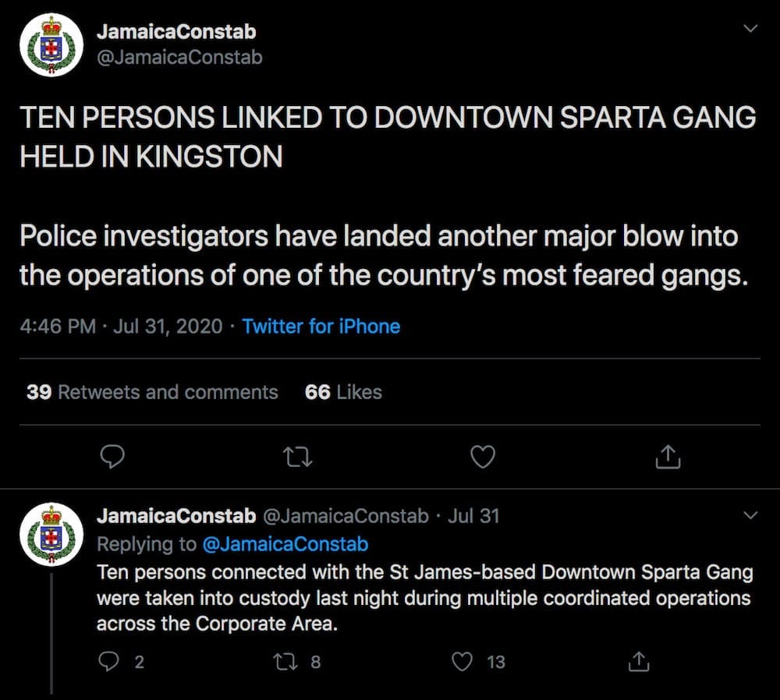780x700 pixels.
Task: Open the Twitter for iPhone source link
Action: (x=321, y=327)
